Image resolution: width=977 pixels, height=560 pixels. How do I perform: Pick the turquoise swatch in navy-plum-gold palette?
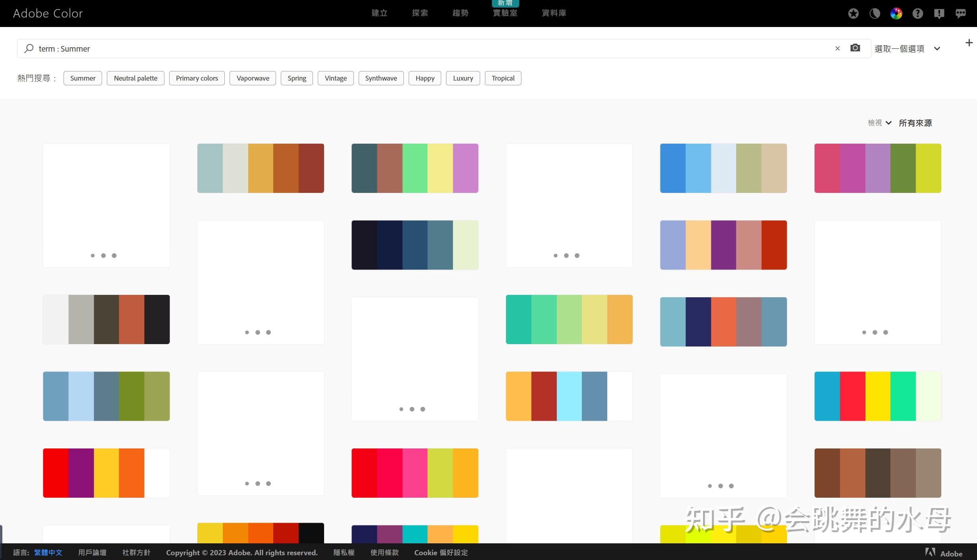pyautogui.click(x=415, y=534)
